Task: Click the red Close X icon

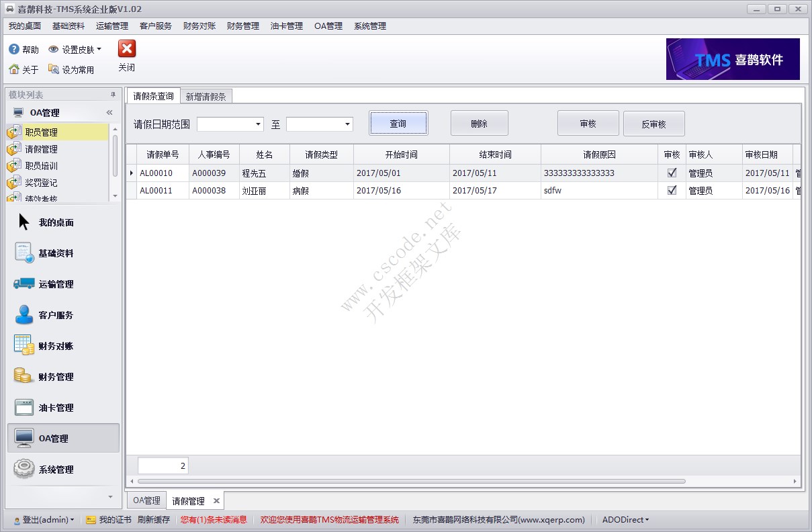Action: pyautogui.click(x=127, y=48)
